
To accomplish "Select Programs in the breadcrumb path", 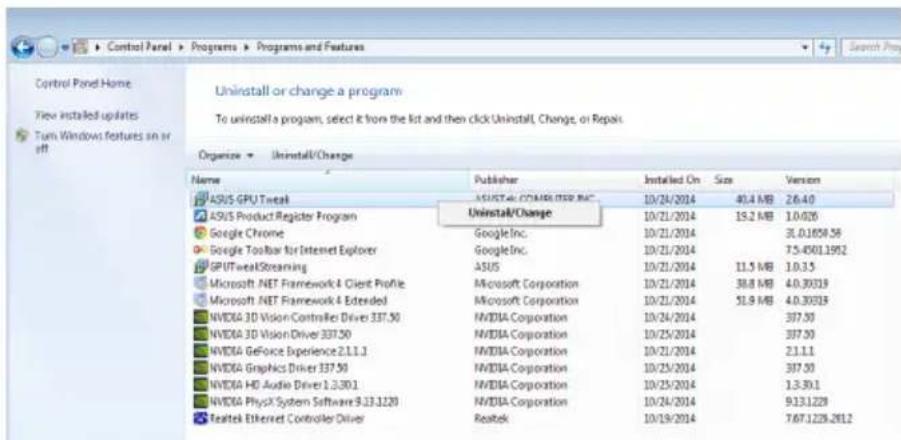I will click(213, 47).
